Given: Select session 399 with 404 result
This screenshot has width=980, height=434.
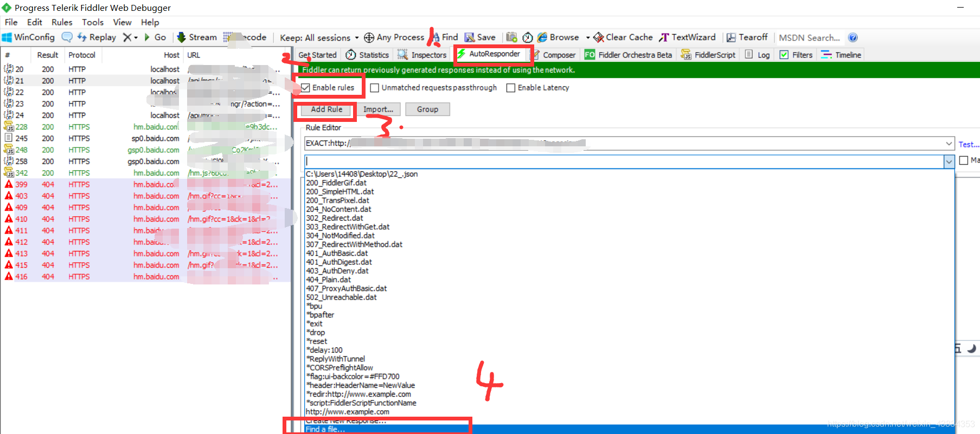Looking at the screenshot, I should tap(145, 184).
